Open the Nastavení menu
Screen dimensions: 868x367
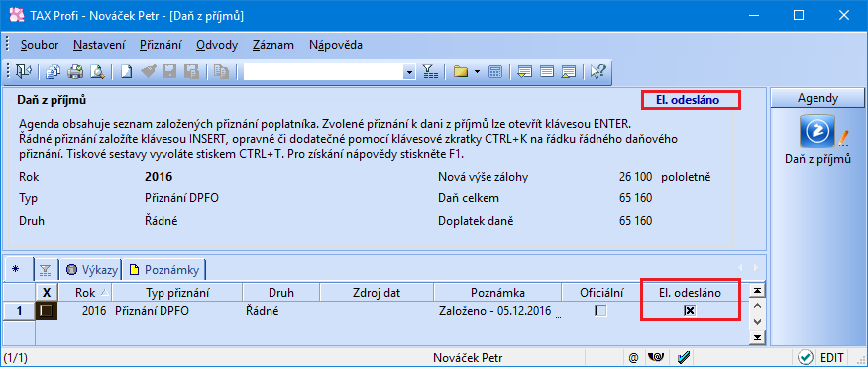pos(99,45)
